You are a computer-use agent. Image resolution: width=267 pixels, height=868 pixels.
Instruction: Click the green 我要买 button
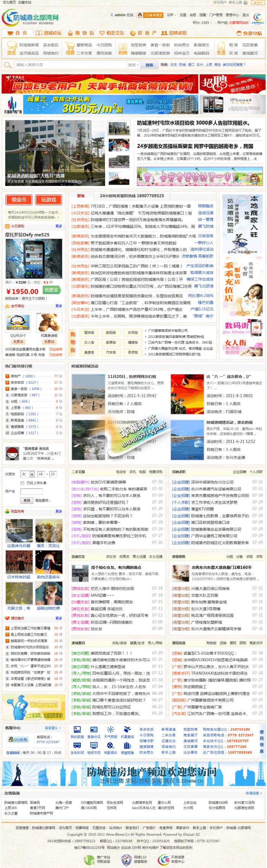pos(51,290)
